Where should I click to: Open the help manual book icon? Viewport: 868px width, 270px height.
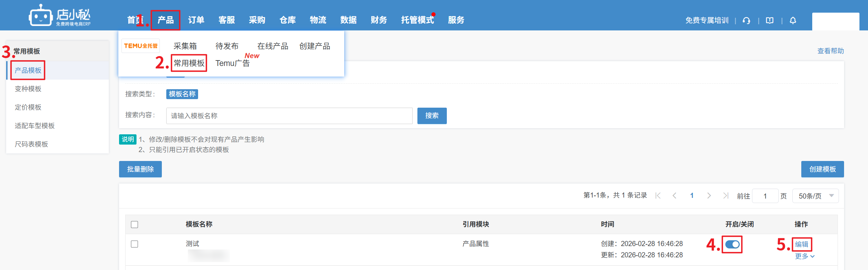(x=769, y=21)
